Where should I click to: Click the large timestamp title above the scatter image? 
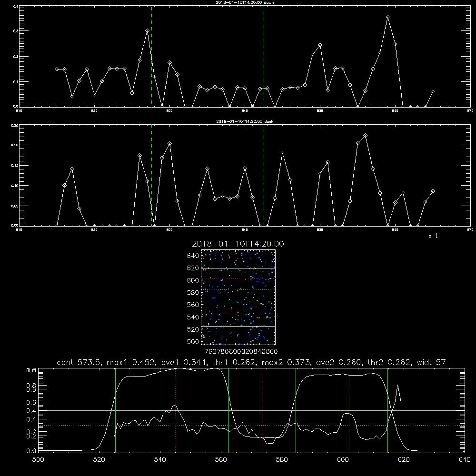click(x=238, y=244)
